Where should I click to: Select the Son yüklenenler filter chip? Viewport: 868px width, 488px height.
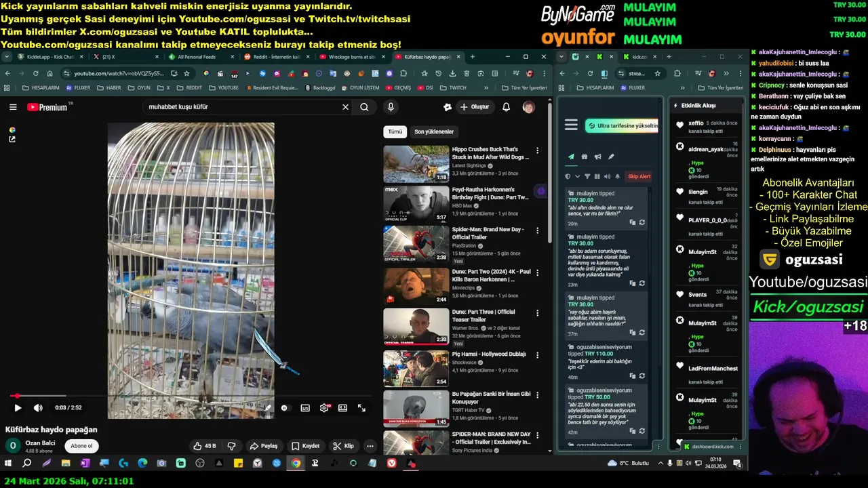(x=434, y=131)
